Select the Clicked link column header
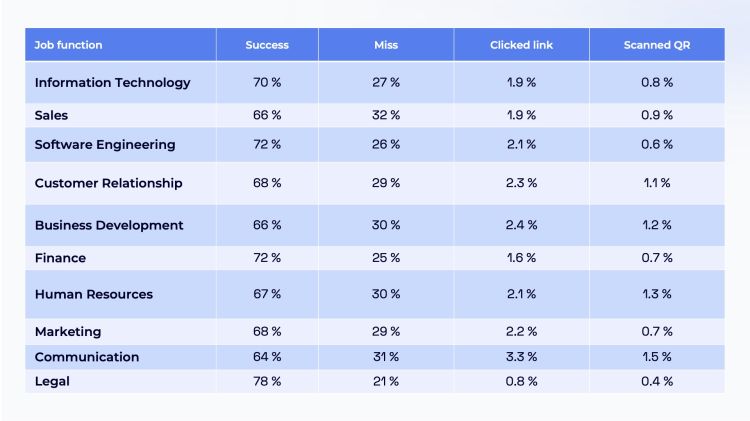 tap(521, 45)
